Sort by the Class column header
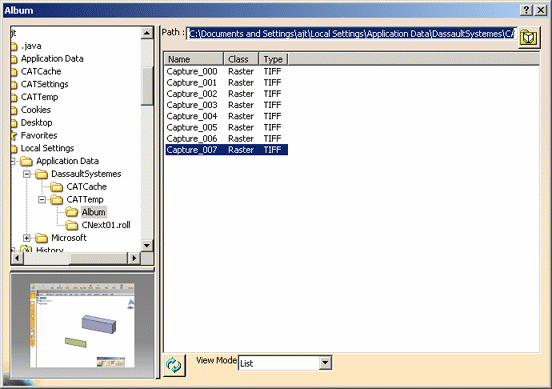The image size is (552, 389). [241, 59]
